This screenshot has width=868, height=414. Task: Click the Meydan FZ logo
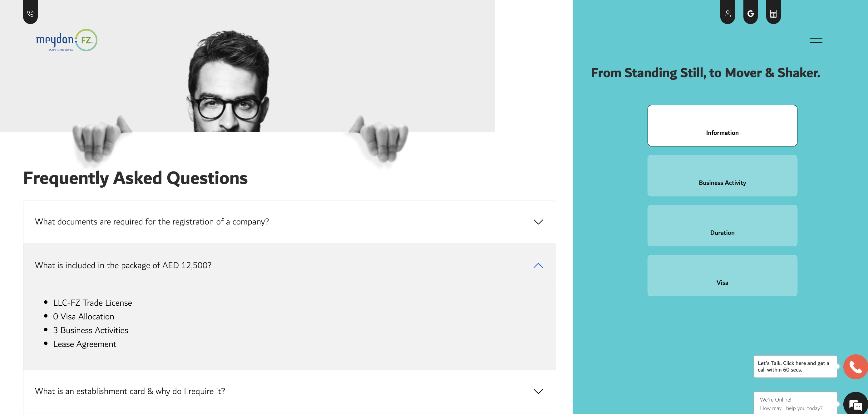[x=67, y=40]
